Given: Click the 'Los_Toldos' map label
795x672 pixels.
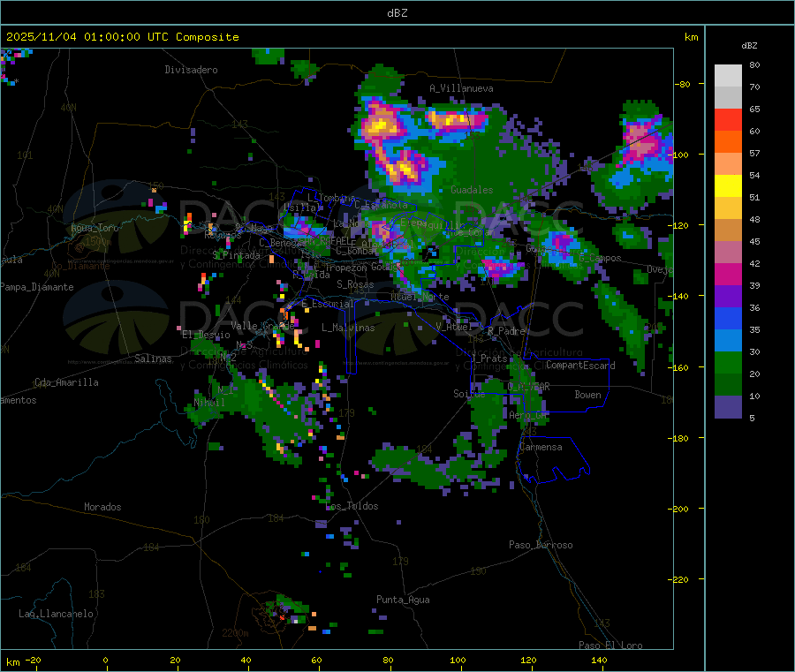Looking at the screenshot, I should [352, 506].
